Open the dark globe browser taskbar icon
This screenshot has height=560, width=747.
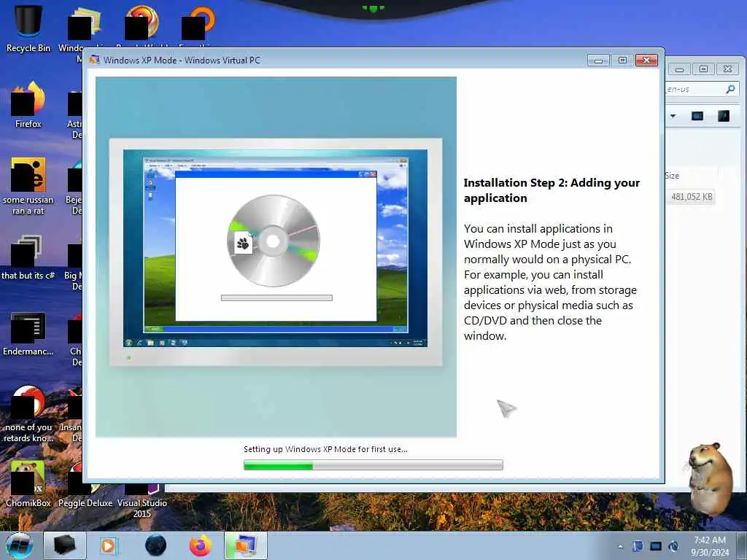pos(156,545)
